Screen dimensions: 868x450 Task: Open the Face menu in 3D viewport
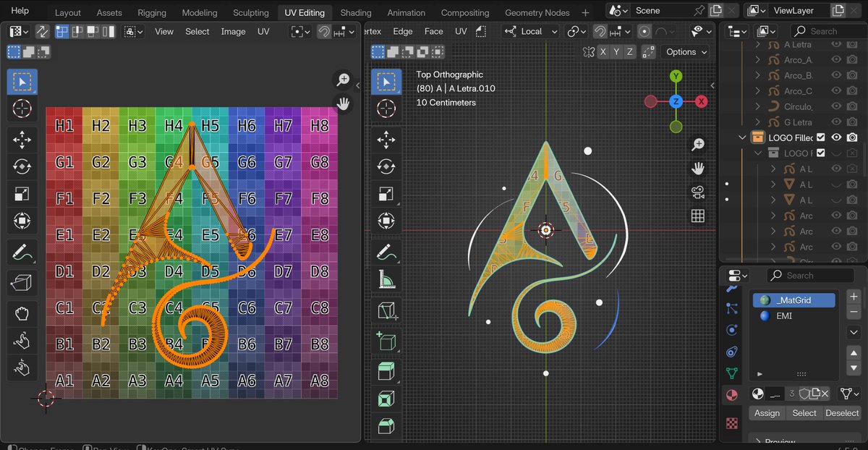click(434, 31)
